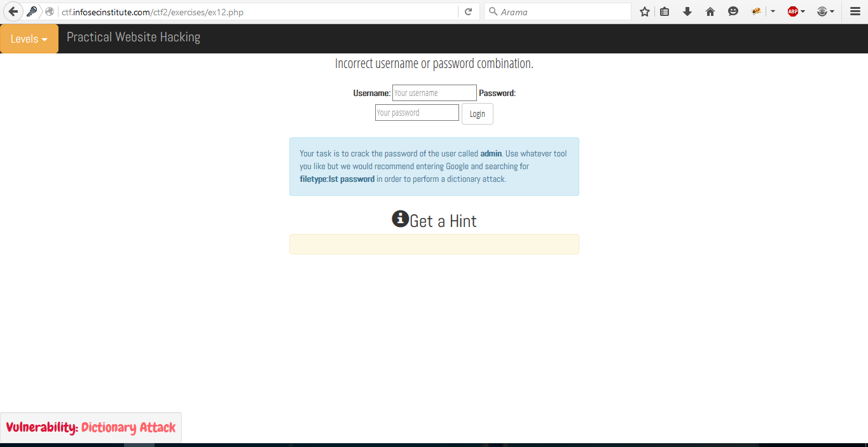This screenshot has width=868, height=447.
Task: Expand the Firebug dropdown arrow
Action: [773, 11]
